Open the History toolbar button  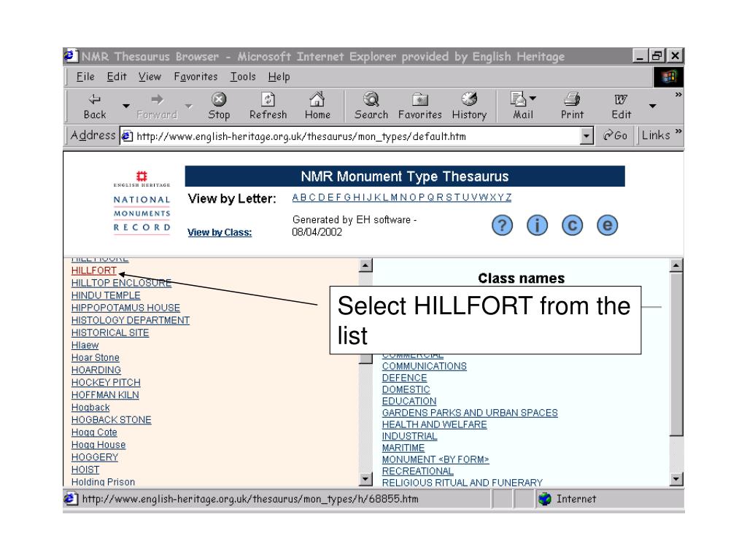click(469, 106)
